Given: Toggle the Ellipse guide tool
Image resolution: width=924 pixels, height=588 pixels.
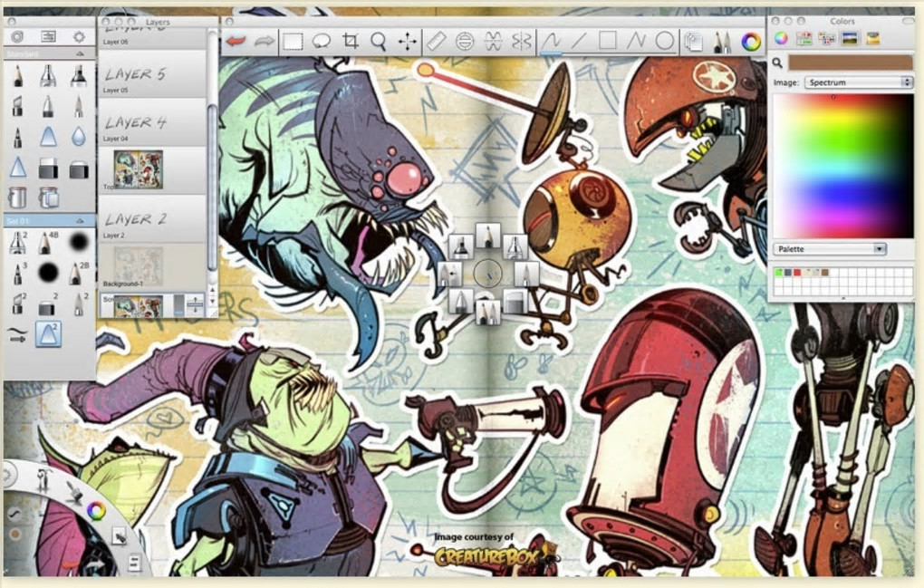Looking at the screenshot, I should click(x=465, y=42).
